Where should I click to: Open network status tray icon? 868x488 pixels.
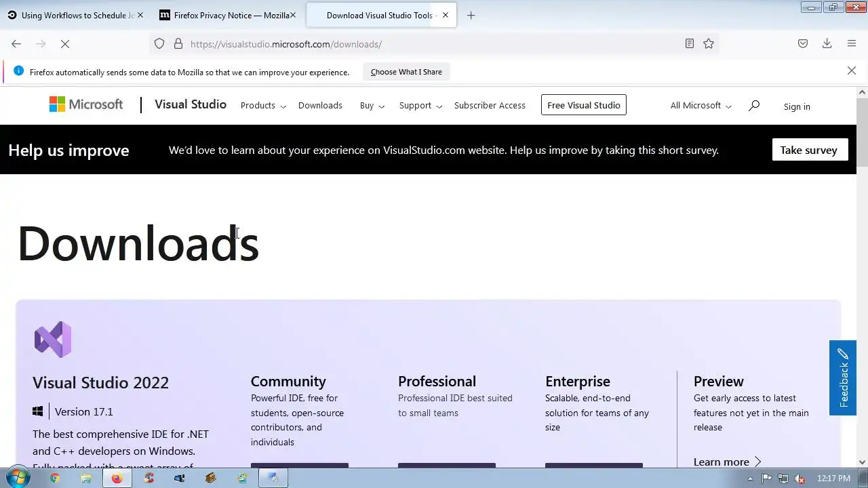pyautogui.click(x=783, y=479)
